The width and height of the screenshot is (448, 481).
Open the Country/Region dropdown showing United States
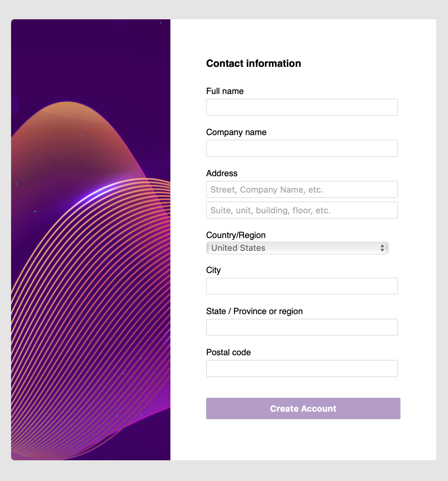point(298,248)
